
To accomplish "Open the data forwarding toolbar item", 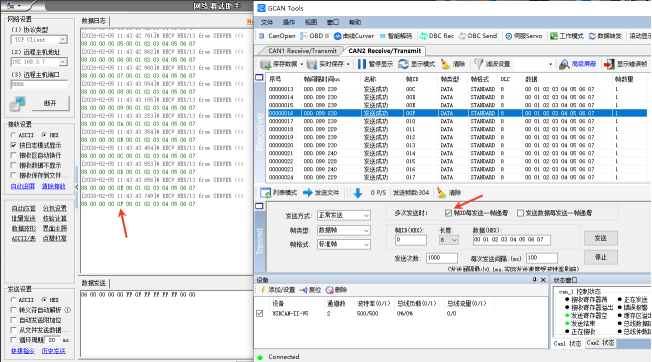I will pyautogui.click(x=605, y=36).
